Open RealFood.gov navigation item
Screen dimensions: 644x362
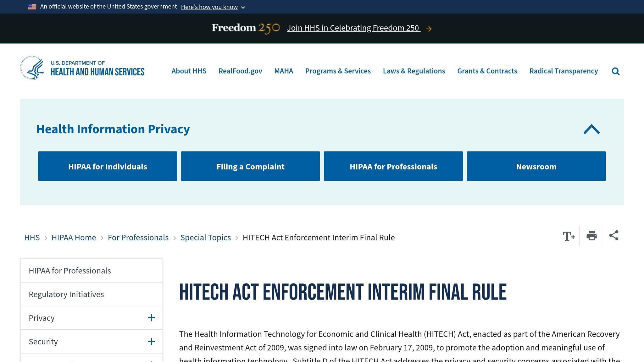point(240,71)
